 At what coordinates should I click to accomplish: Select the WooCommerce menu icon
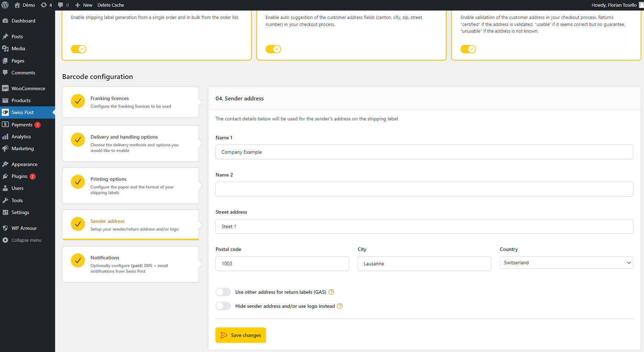coord(6,88)
